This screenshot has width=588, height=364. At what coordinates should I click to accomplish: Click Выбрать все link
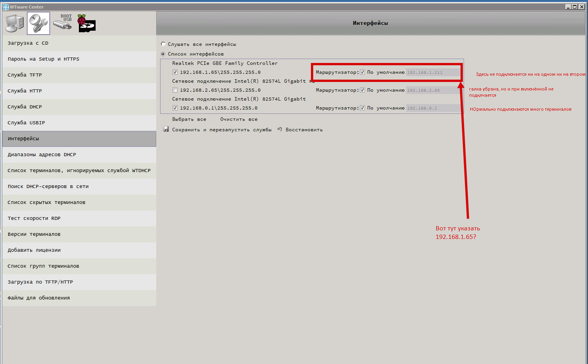pyautogui.click(x=189, y=119)
